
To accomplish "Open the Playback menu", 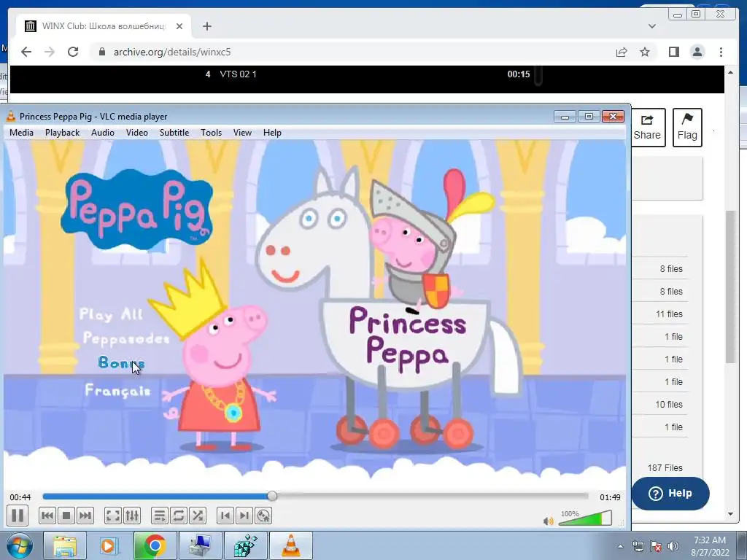I will pyautogui.click(x=63, y=133).
